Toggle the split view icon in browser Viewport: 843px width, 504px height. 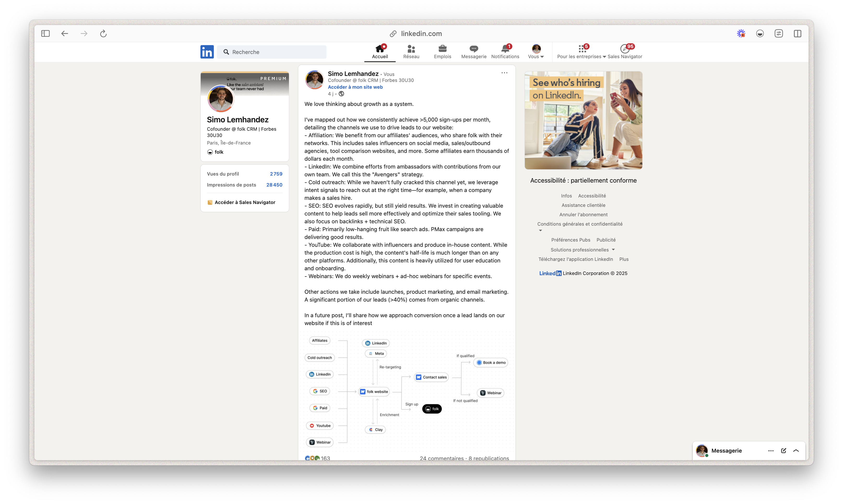(798, 34)
